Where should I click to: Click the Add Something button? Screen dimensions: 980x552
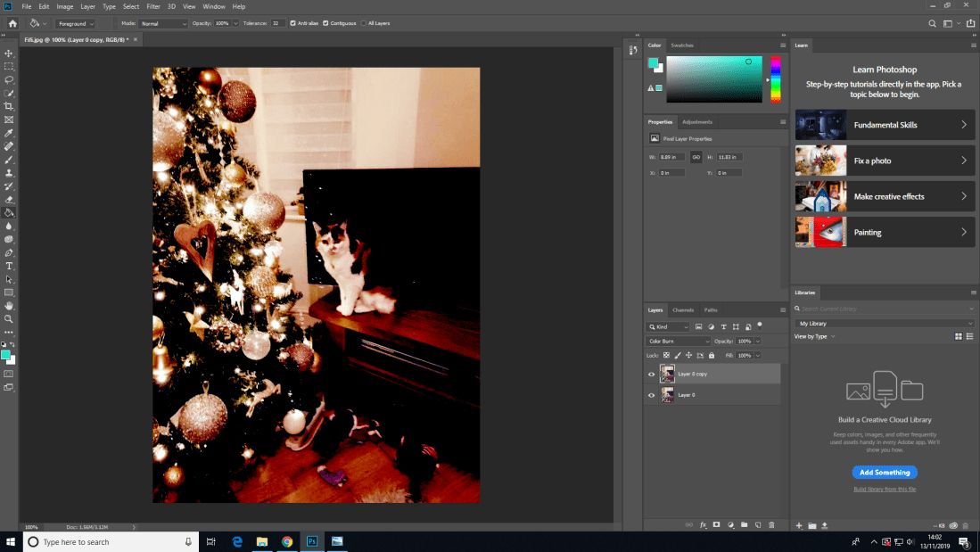click(884, 473)
